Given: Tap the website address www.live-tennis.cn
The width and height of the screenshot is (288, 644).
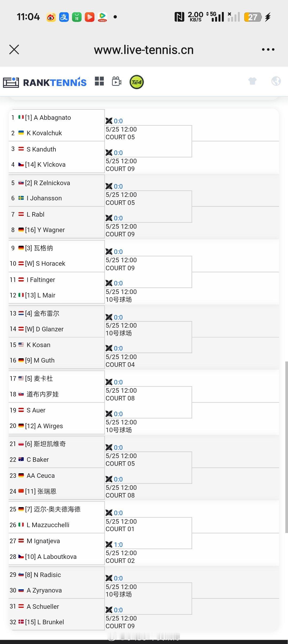Looking at the screenshot, I should click(144, 50).
